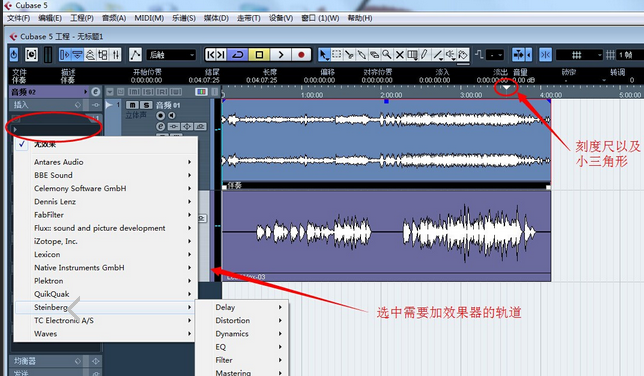Open the 设备(V) devices menu
Viewport: 644px width, 376px height.
[281, 18]
